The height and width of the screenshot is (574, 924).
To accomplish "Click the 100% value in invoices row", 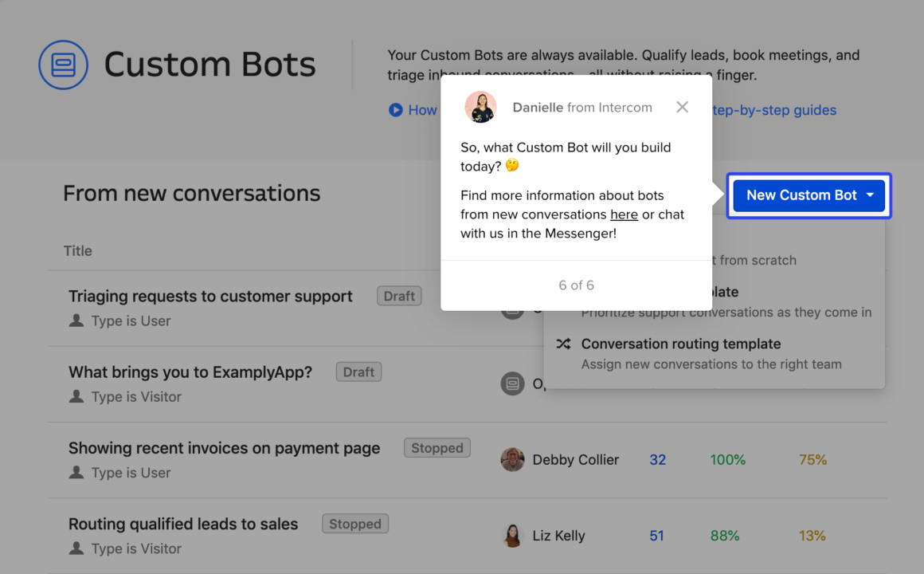I will click(x=728, y=459).
